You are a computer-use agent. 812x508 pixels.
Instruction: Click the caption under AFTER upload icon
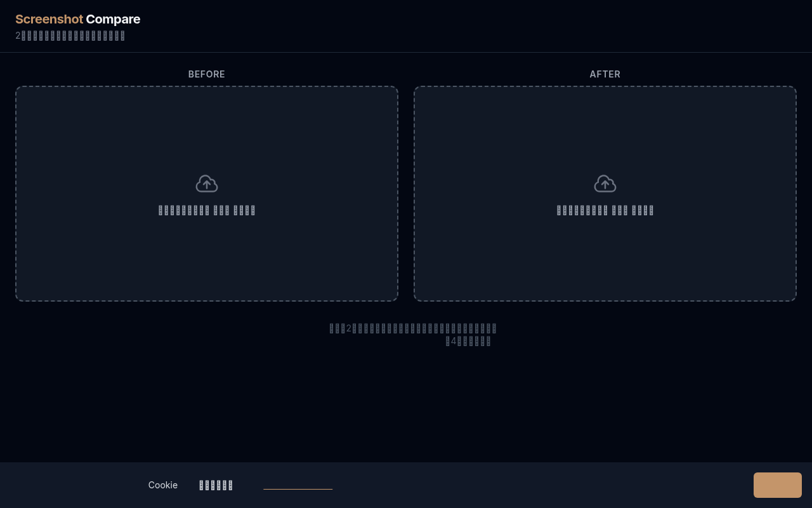pos(605,210)
